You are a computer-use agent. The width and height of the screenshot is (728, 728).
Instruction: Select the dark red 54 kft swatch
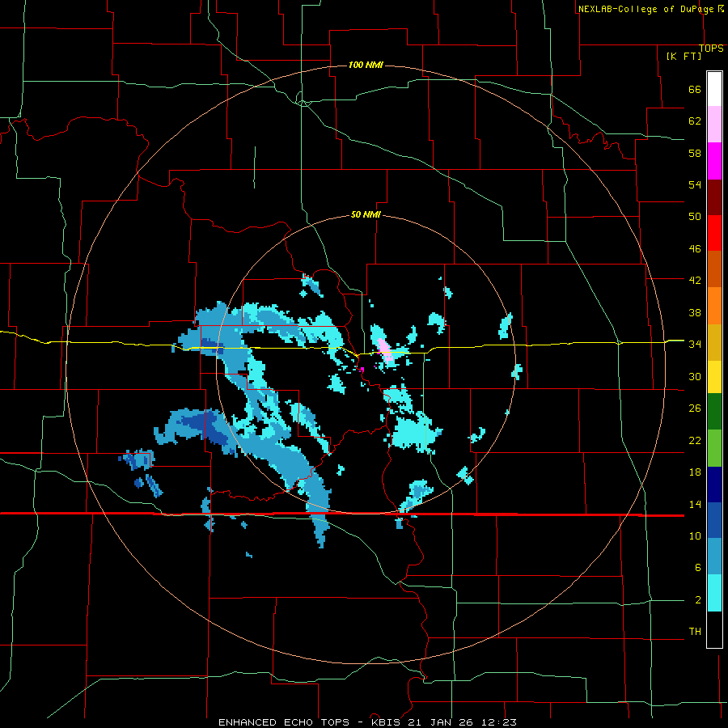(x=714, y=197)
